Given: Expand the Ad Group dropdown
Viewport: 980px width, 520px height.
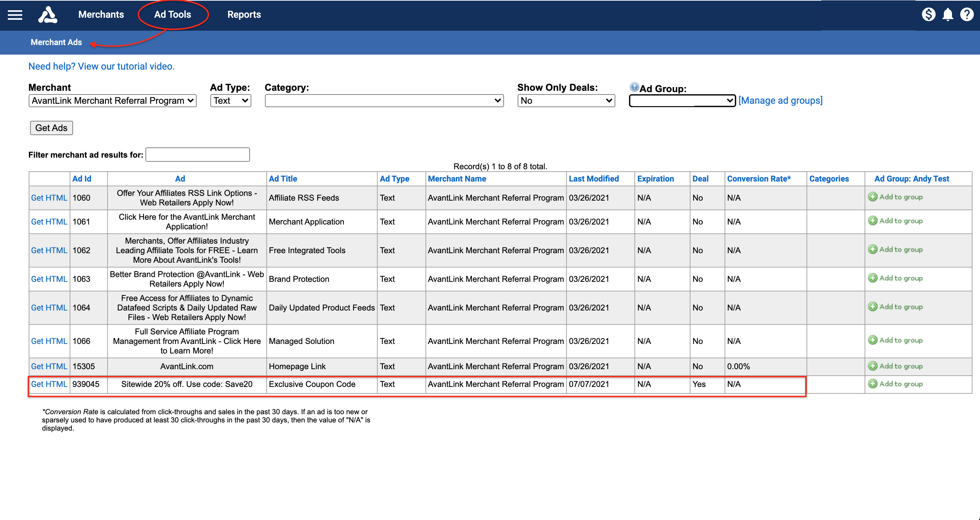Looking at the screenshot, I should coord(682,101).
